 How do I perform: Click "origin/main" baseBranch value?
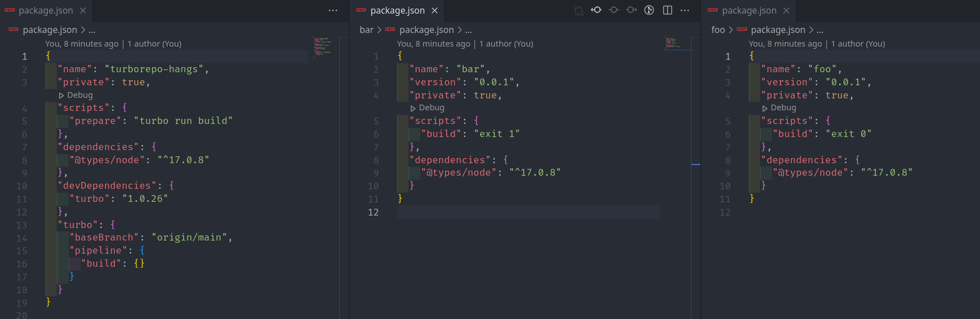coord(189,238)
